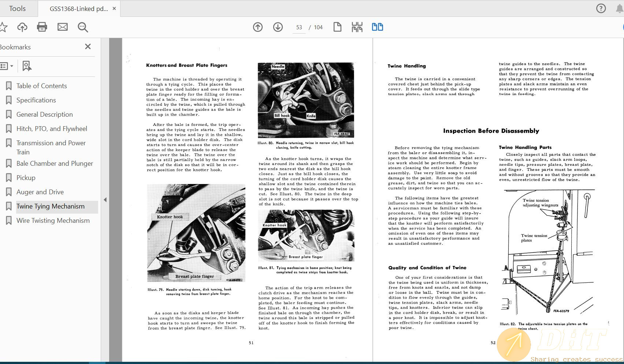Viewport: 624px width, 364px height.
Task: Open the bookmark options menu
Action: 7,66
